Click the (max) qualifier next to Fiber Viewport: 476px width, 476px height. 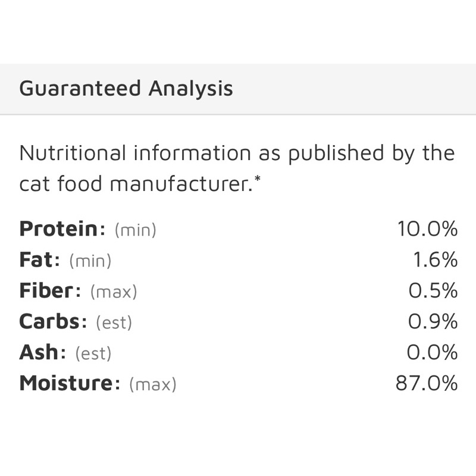click(x=114, y=292)
